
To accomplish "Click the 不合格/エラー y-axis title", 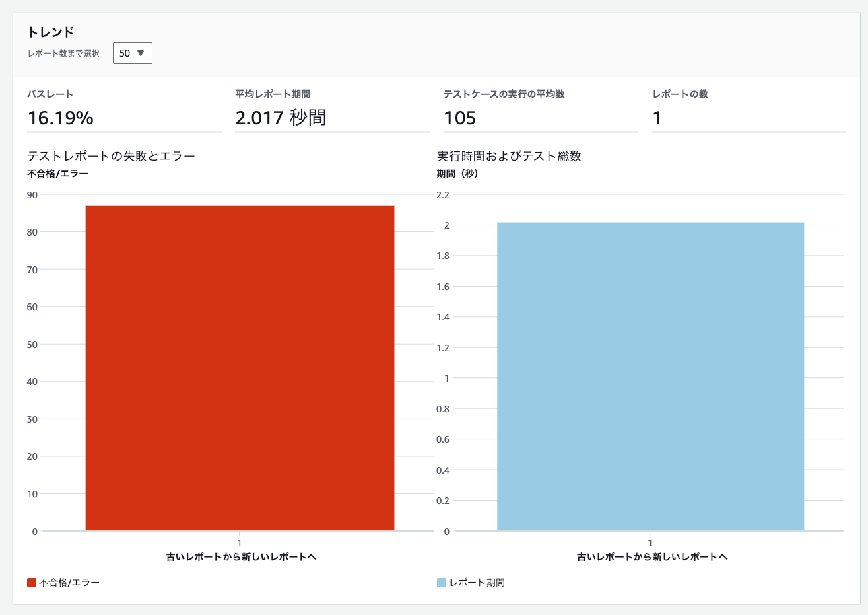I will [x=58, y=173].
